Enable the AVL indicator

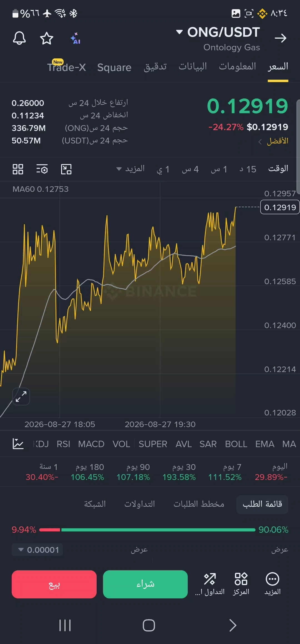point(184,444)
